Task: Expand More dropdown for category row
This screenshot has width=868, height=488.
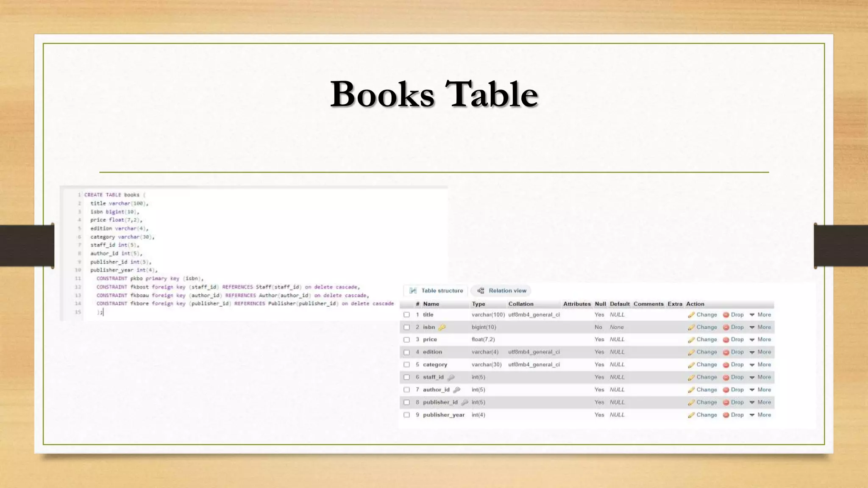Action: [x=760, y=364]
